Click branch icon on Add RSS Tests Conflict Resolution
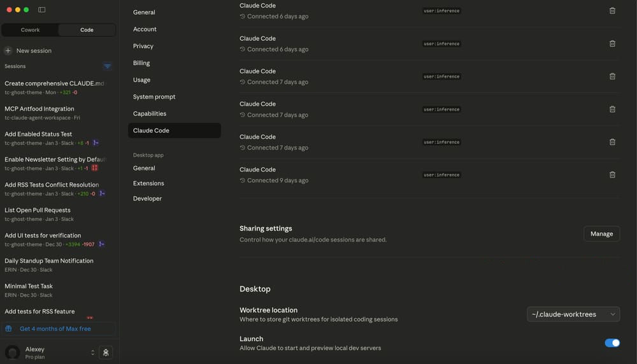The width and height of the screenshot is (637, 364). tap(102, 193)
